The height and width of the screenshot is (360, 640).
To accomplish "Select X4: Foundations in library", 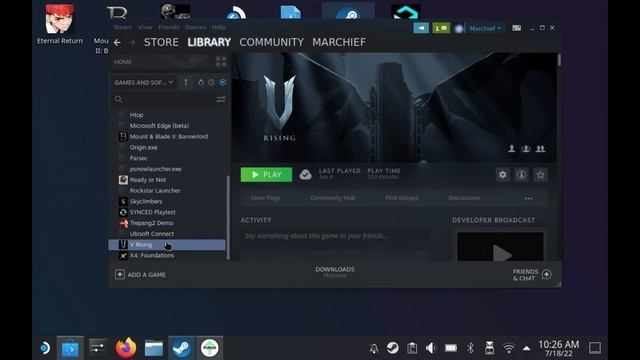I will (151, 256).
